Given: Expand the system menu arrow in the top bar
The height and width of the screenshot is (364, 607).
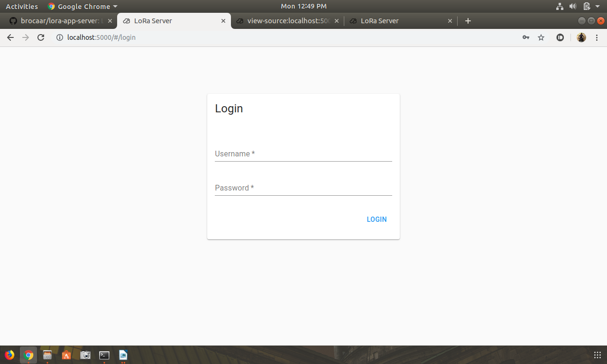Looking at the screenshot, I should [x=598, y=6].
